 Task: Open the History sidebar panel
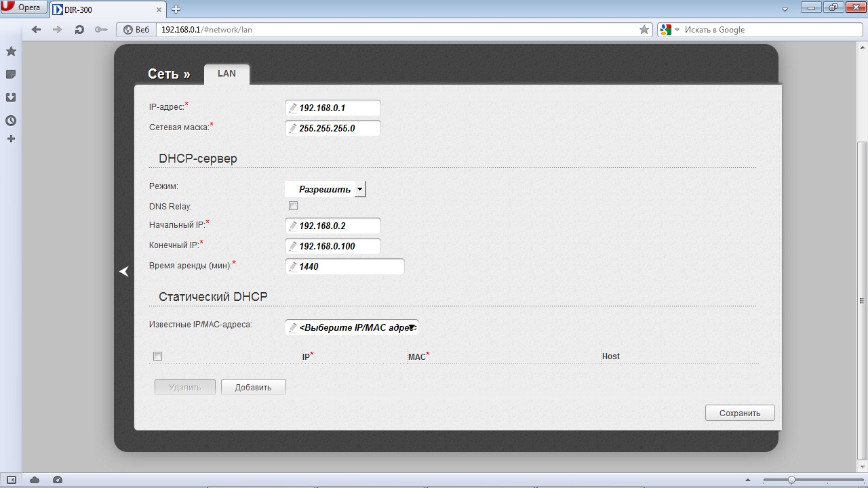(x=11, y=121)
